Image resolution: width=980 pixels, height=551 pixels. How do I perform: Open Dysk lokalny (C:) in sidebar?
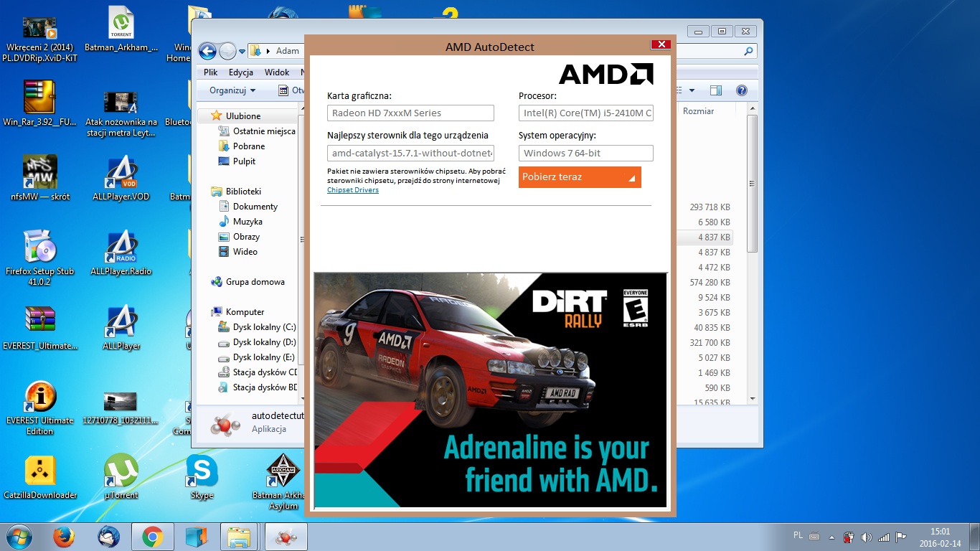pyautogui.click(x=257, y=327)
